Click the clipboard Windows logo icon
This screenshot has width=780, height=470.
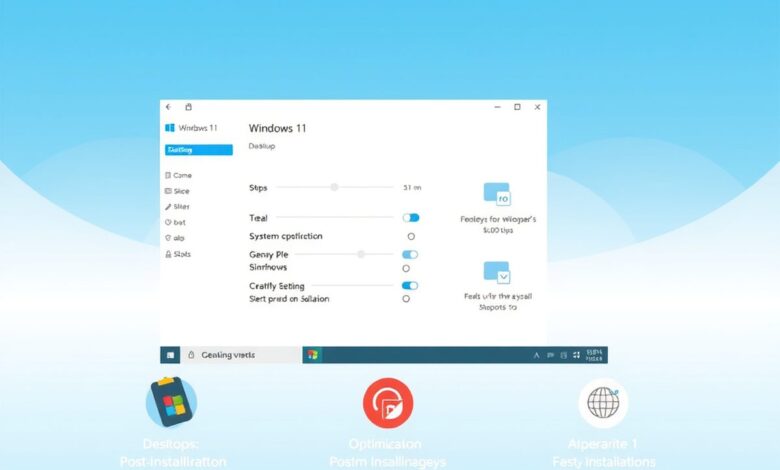tap(172, 402)
